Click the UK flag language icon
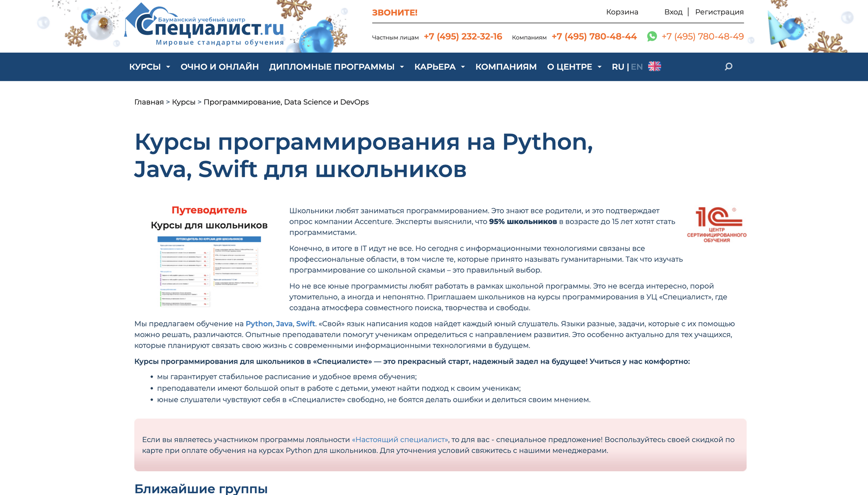 pos(654,66)
